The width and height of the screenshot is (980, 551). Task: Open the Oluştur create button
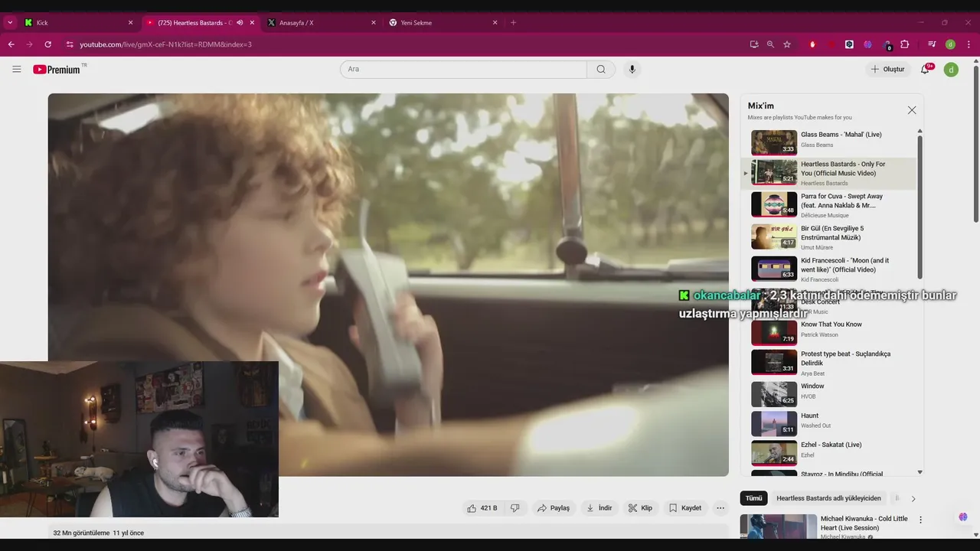[x=887, y=69]
